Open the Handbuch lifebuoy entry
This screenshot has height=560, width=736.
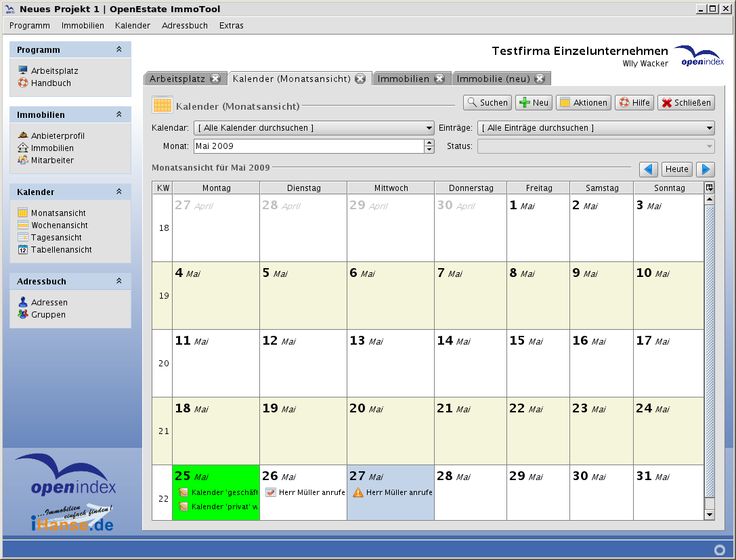(51, 83)
